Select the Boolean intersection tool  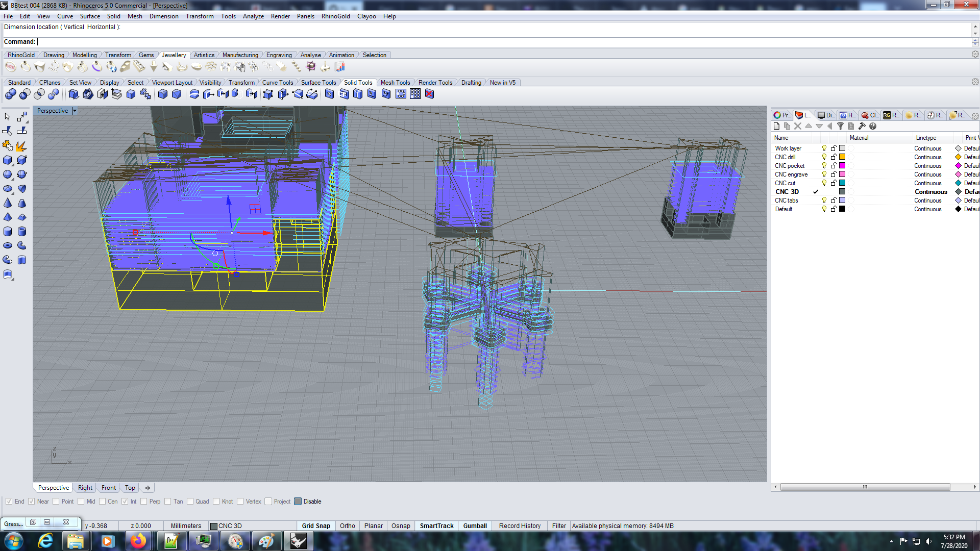pos(39,94)
